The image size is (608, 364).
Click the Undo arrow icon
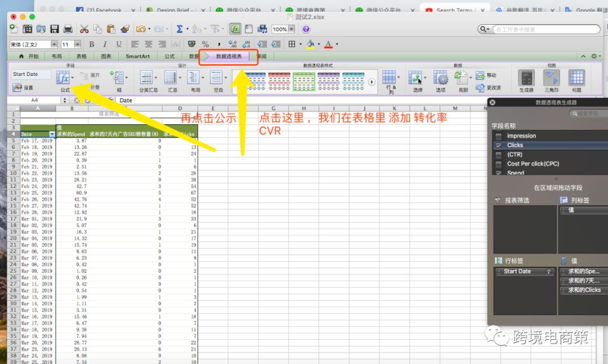pyautogui.click(x=140, y=29)
